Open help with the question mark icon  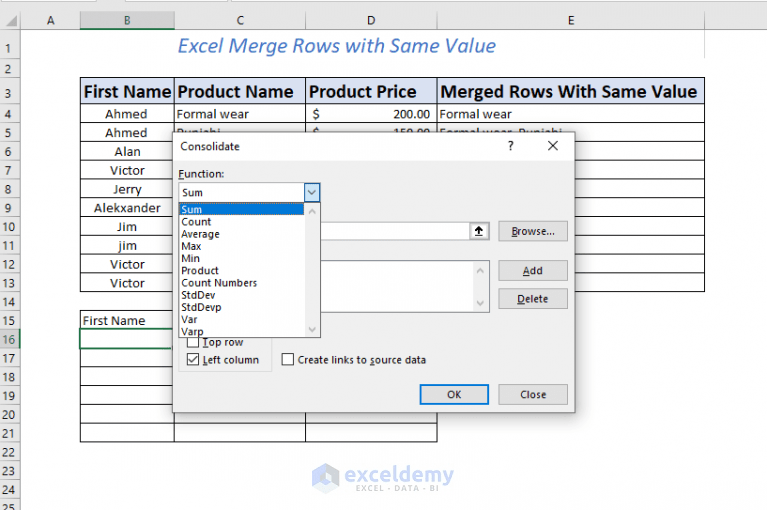tap(511, 146)
